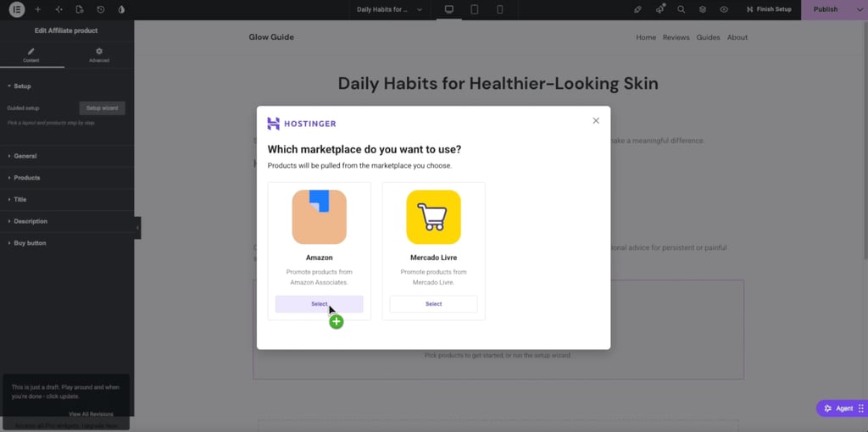Open the structure layers icon

pyautogui.click(x=703, y=9)
